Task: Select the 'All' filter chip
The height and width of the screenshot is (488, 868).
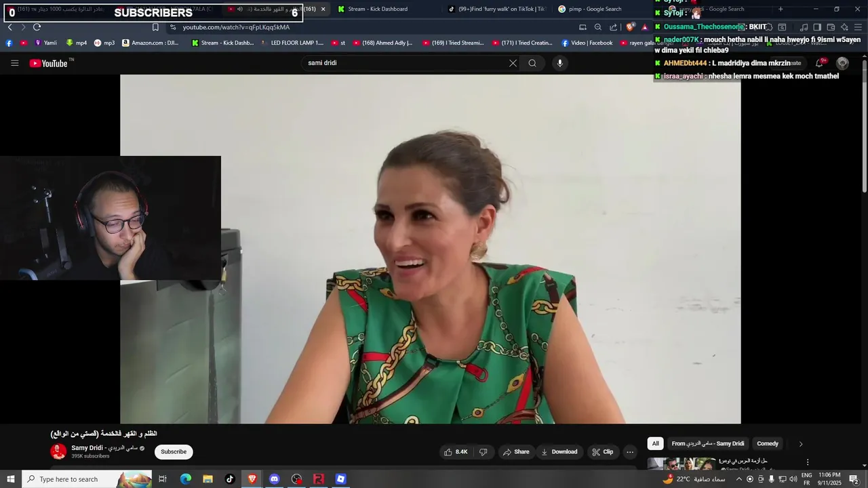Action: click(x=655, y=444)
